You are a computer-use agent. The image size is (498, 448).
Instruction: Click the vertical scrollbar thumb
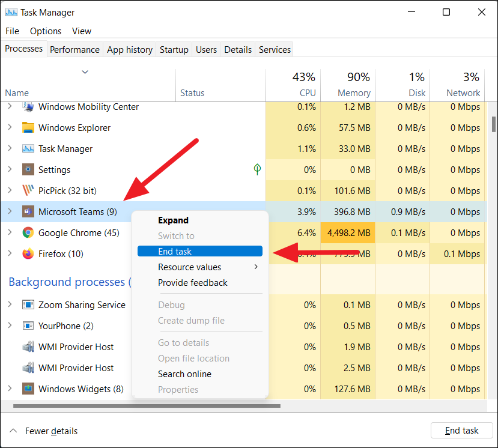coord(494,124)
